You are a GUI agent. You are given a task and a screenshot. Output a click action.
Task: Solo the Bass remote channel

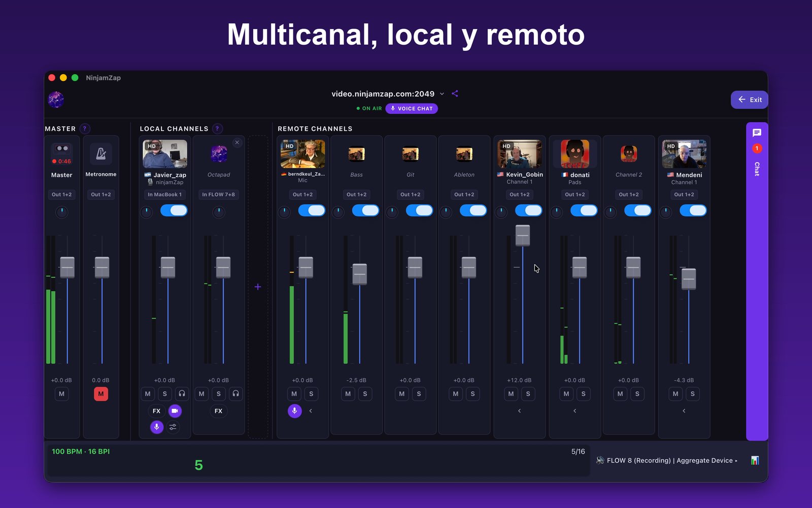pos(365,394)
